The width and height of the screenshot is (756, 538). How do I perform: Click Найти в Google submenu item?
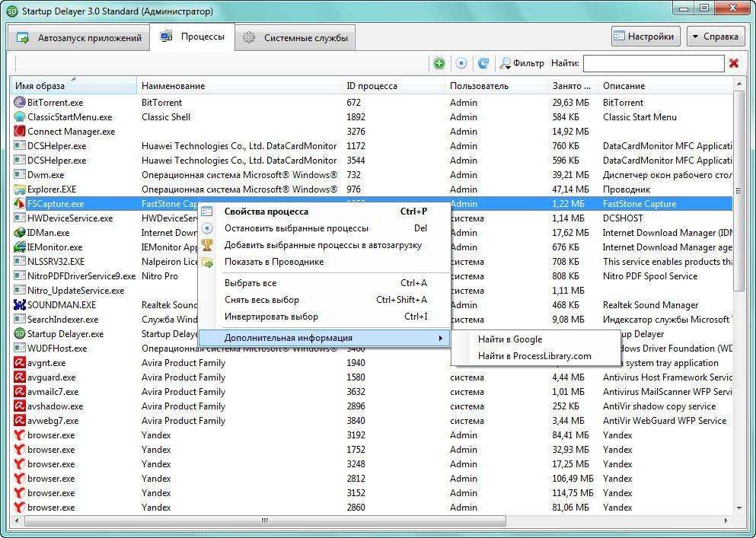coord(536,339)
